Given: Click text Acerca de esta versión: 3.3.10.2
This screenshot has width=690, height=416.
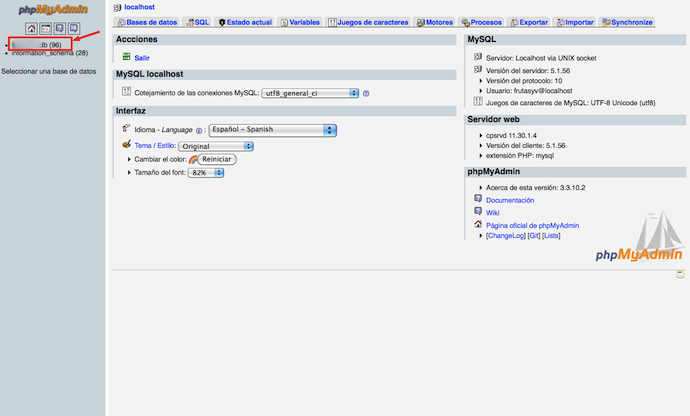Looking at the screenshot, I should coord(536,188).
